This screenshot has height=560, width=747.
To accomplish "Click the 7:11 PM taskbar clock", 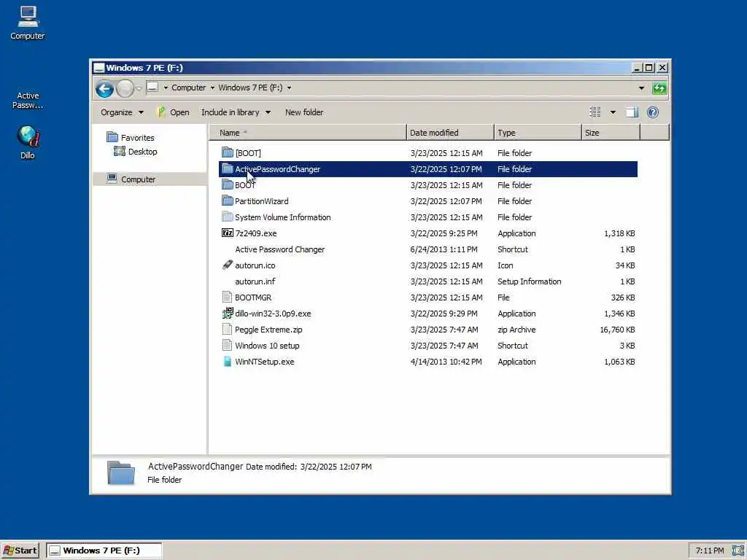I will coord(709,551).
